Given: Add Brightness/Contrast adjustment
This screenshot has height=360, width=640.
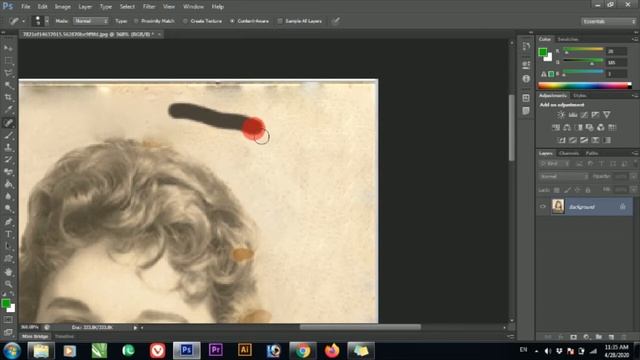Looking at the screenshot, I should 562,115.
